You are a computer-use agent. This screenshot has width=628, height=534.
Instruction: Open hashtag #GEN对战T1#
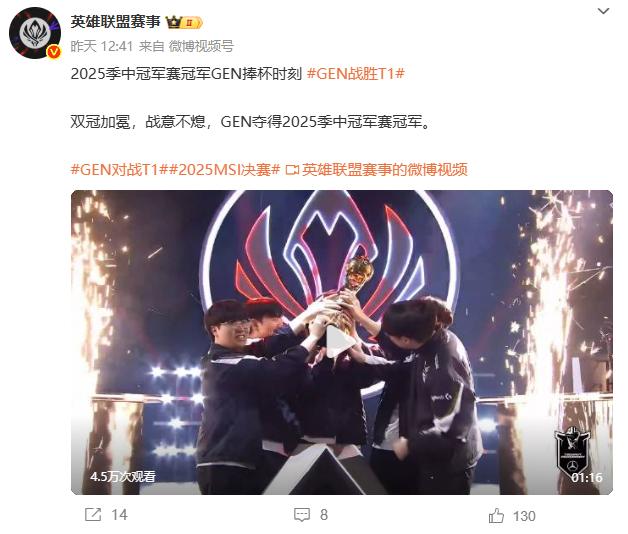tap(119, 169)
